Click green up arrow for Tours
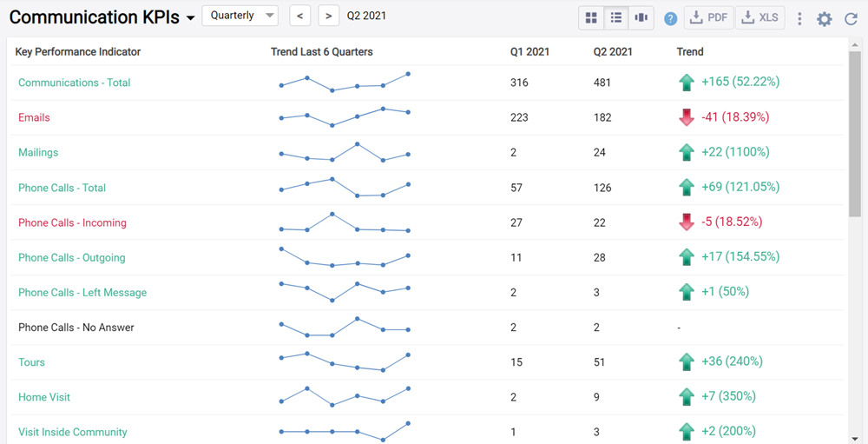The width and height of the screenshot is (868, 444). point(686,362)
